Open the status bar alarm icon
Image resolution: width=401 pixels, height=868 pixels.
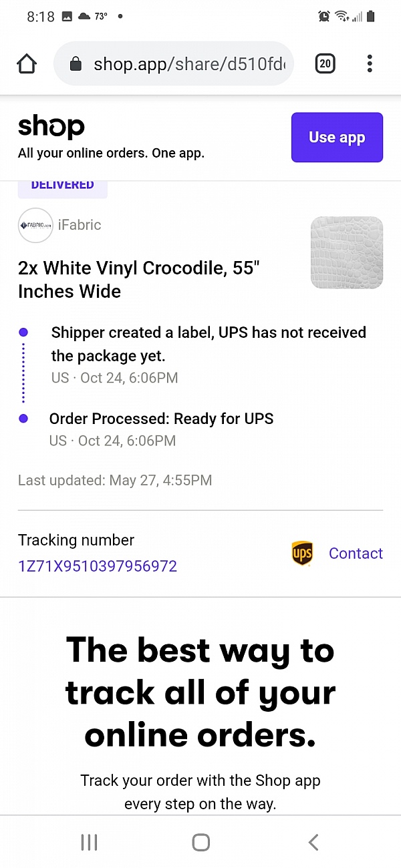point(324,16)
